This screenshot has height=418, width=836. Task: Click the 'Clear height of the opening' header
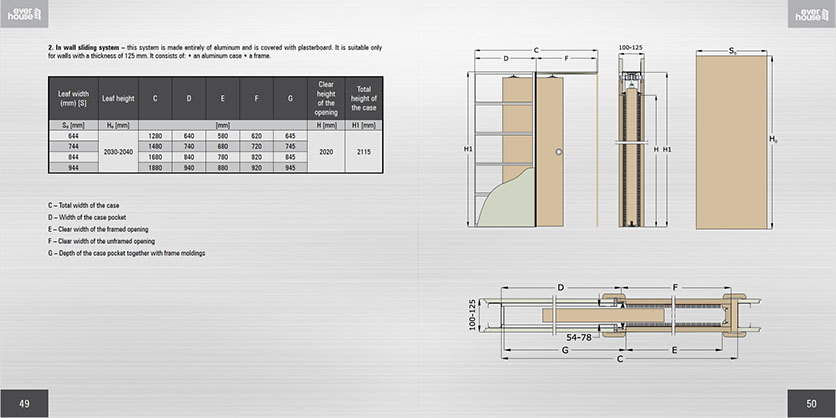tap(325, 98)
